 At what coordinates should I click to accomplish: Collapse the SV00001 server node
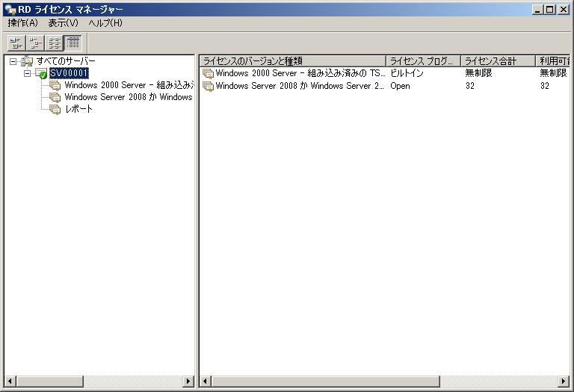pos(27,73)
